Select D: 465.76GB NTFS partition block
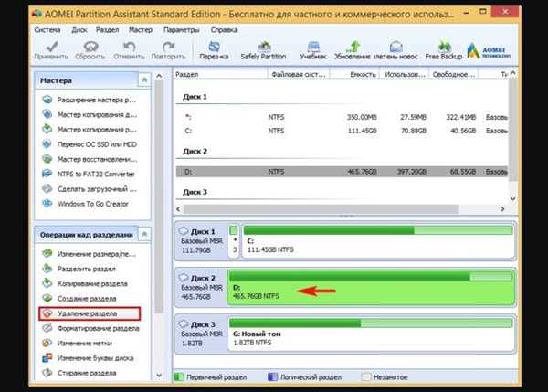548x392 pixels. [x=371, y=287]
